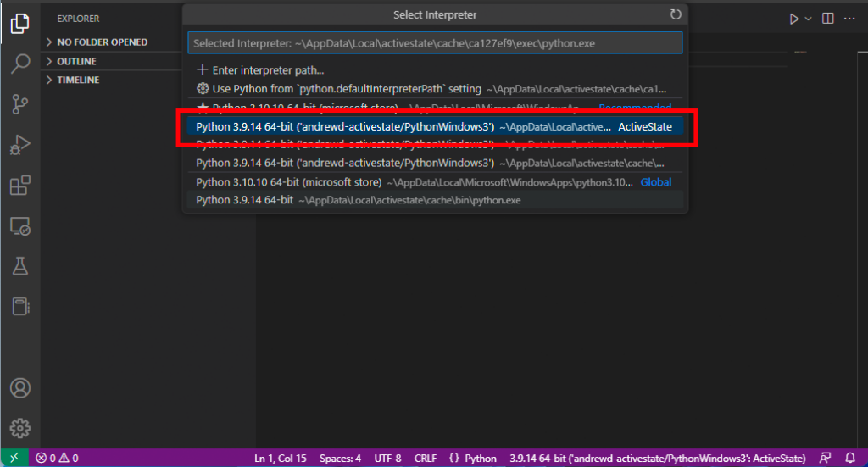Open the Accounts menu icon
The width and height of the screenshot is (868, 467).
20,388
